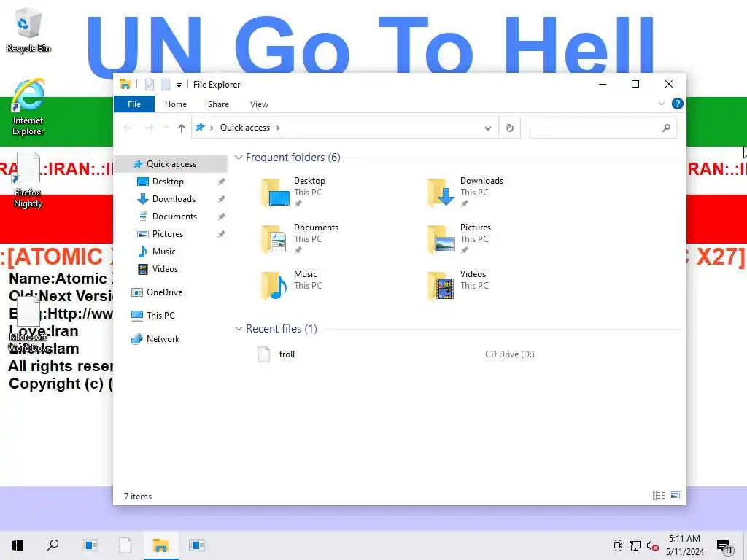Click the Properties quick access toolbar icon
747x560 pixels.
point(149,85)
